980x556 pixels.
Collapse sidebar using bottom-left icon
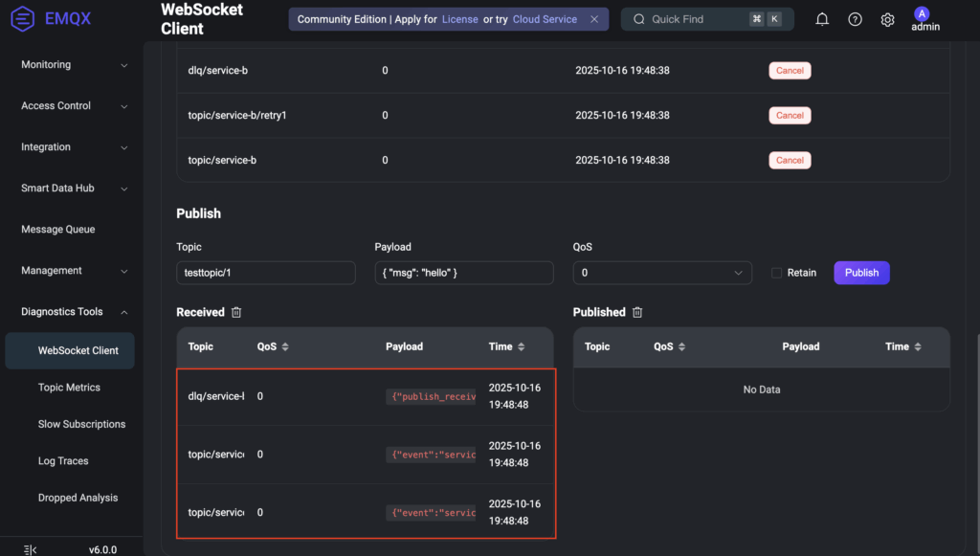click(30, 549)
